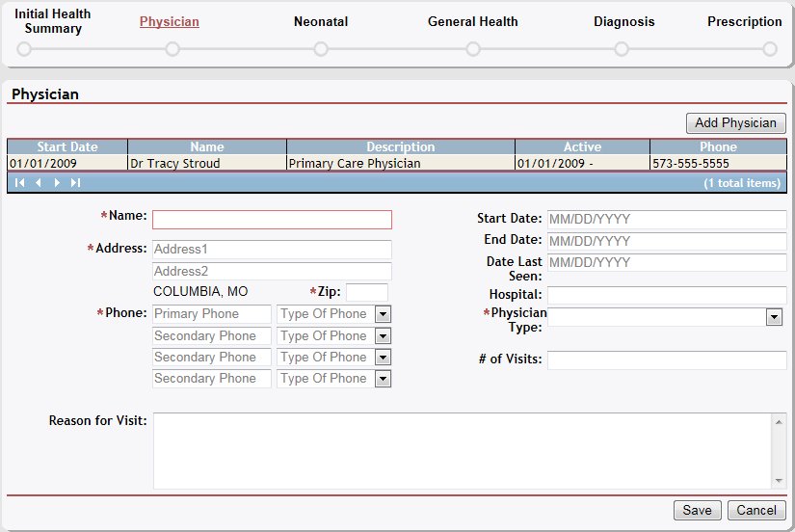Click the Neonatal step circle marker
The image size is (795, 532).
pyautogui.click(x=321, y=49)
